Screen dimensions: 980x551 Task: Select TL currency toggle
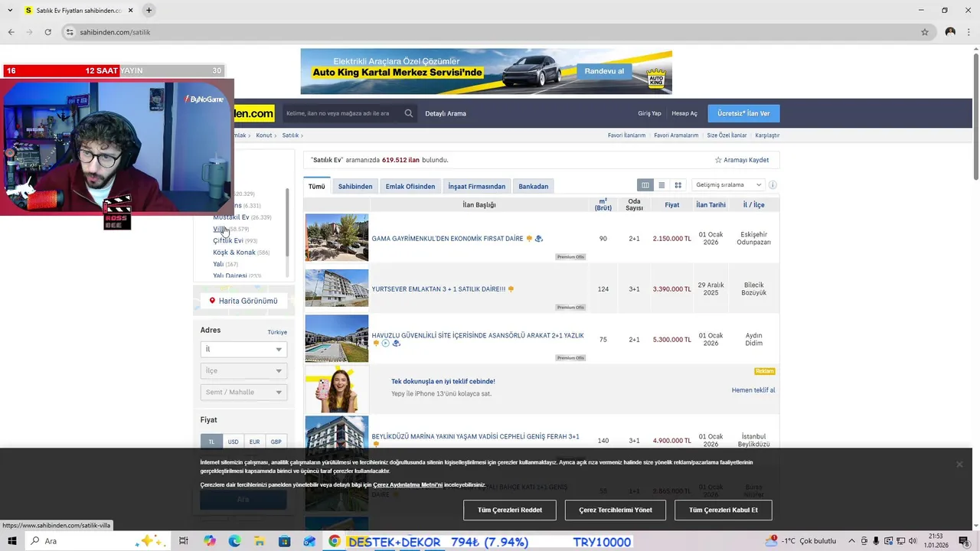(x=212, y=442)
